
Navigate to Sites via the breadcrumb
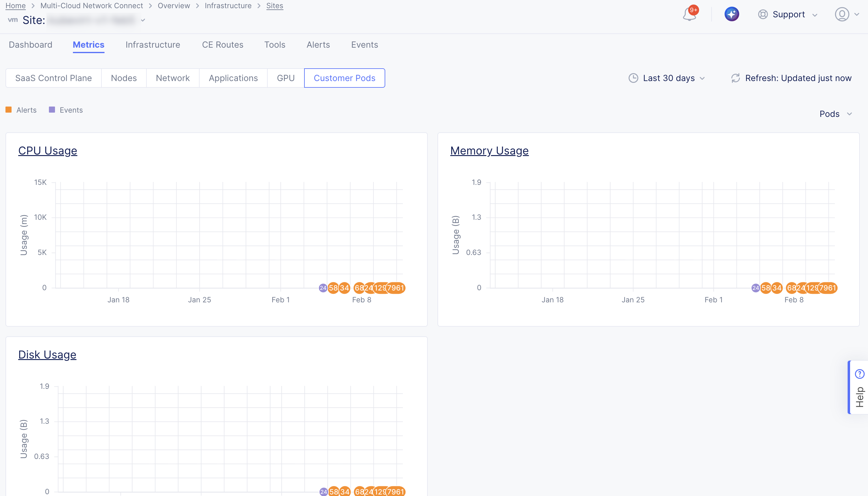pos(275,5)
